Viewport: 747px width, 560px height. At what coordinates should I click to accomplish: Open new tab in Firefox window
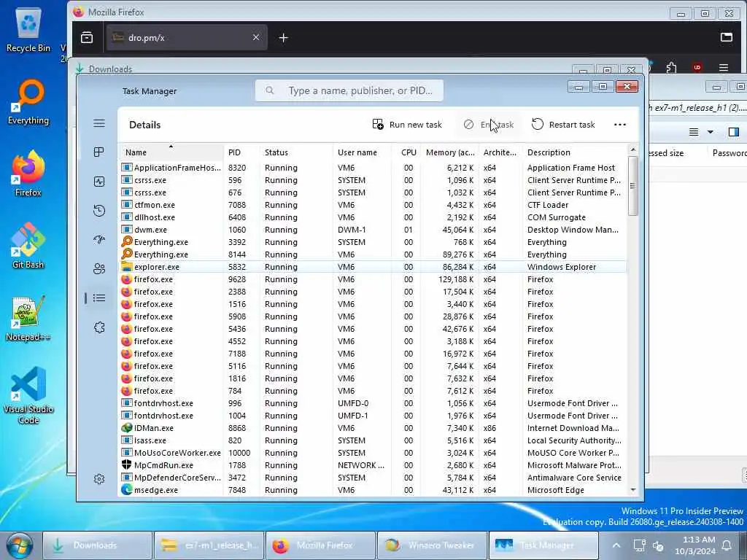(x=283, y=38)
